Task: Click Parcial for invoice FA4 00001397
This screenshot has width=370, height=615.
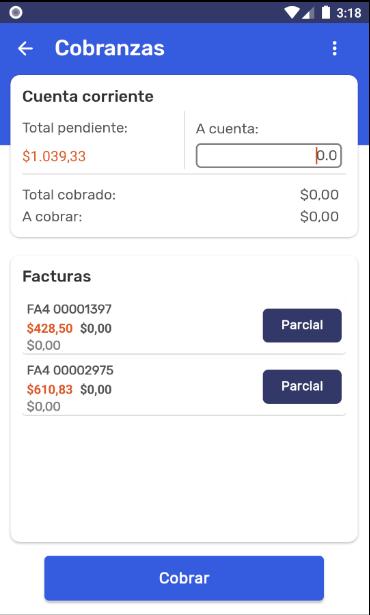Action: click(302, 325)
